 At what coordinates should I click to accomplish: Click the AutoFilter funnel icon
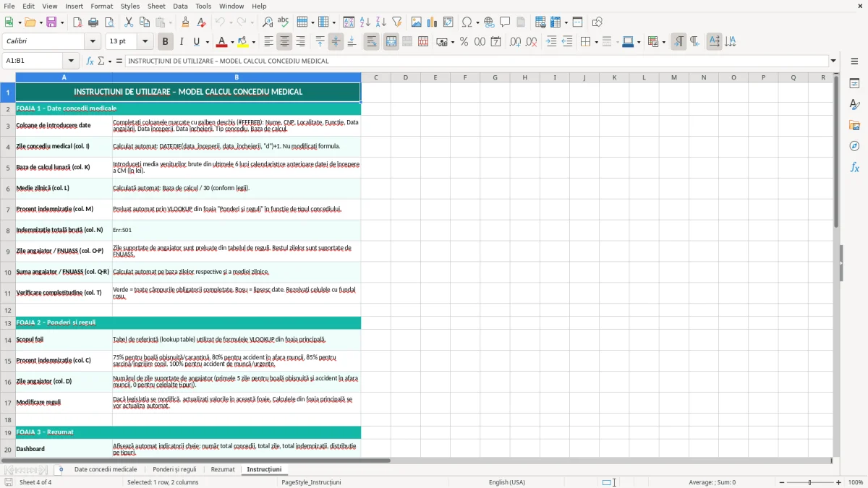[x=397, y=22]
